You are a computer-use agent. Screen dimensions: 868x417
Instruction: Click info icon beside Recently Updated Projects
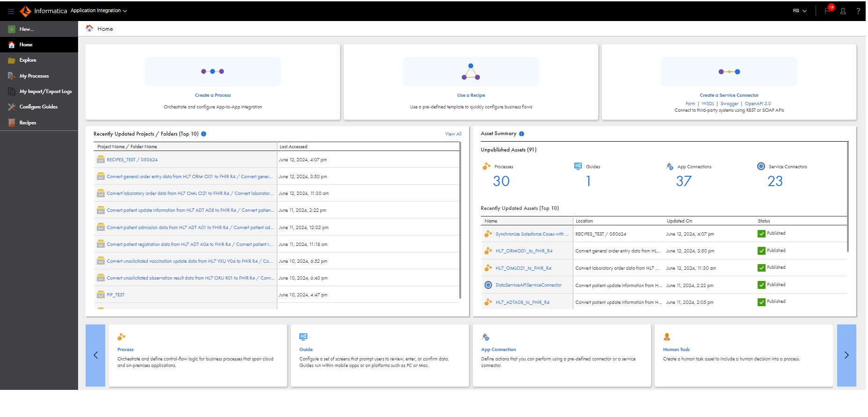(204, 134)
